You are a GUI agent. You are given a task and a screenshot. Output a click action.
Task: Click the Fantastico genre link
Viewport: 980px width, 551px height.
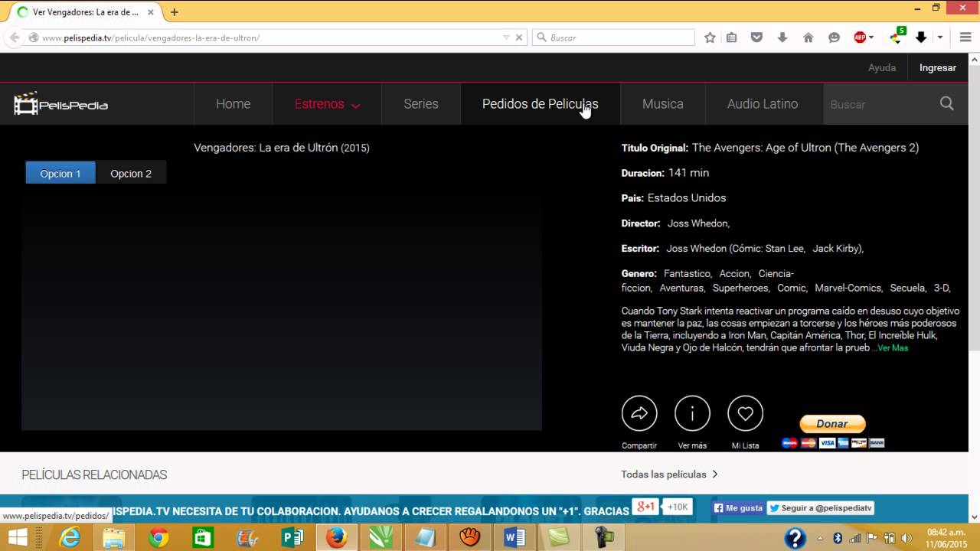tap(687, 273)
